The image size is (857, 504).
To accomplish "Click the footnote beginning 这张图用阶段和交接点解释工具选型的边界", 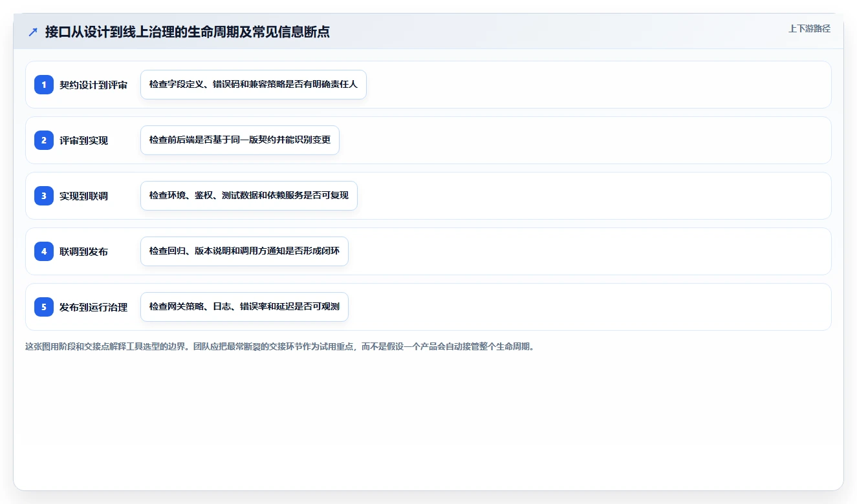I will pos(280,346).
